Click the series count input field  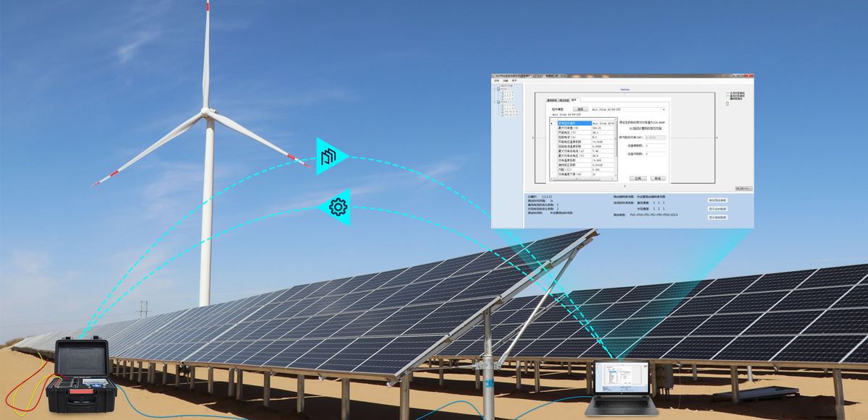(656, 145)
